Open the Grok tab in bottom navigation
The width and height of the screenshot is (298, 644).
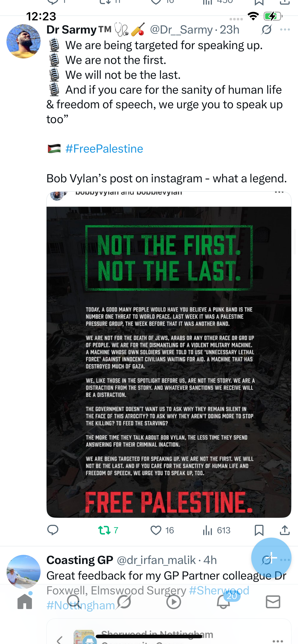(124, 601)
